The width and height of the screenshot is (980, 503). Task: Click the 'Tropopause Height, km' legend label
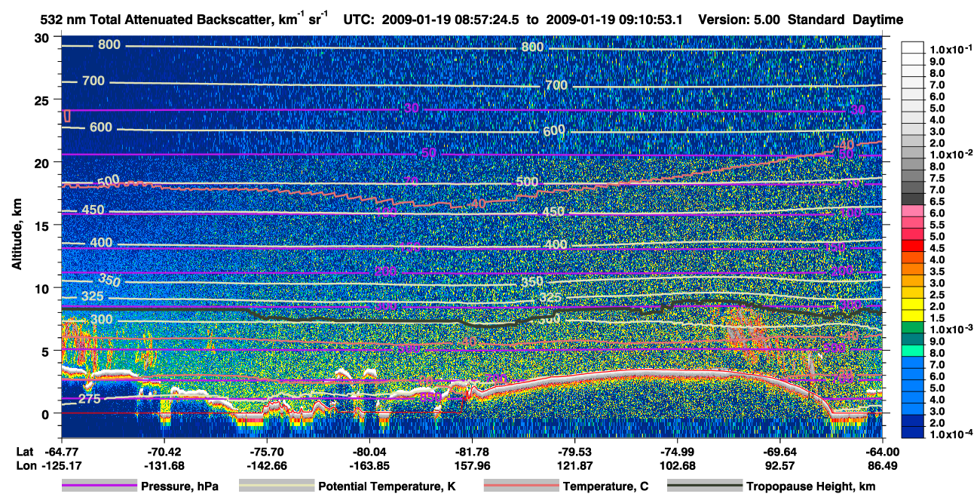(810, 486)
